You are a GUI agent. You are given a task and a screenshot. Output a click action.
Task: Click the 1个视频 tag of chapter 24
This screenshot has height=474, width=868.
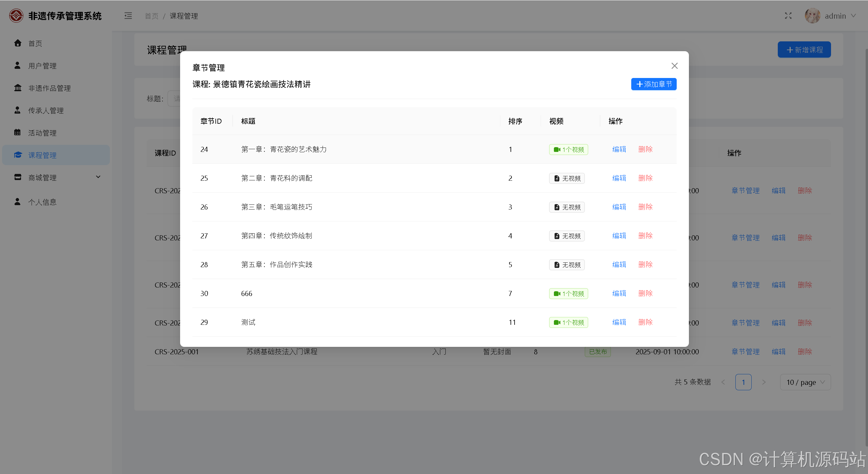point(568,150)
